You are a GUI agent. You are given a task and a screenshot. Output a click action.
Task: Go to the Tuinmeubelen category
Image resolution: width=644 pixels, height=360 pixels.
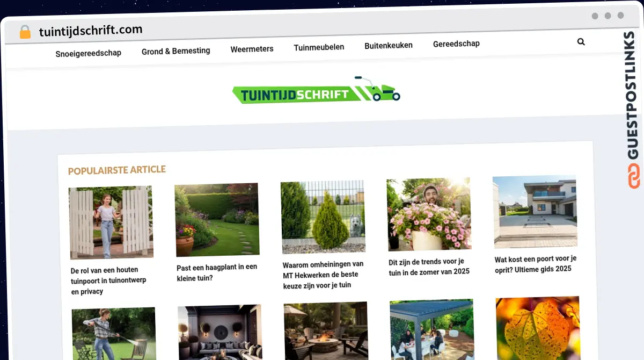point(319,47)
